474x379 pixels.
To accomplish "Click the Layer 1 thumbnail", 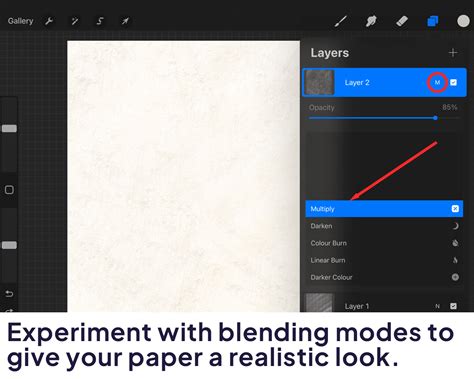I will click(x=319, y=303).
